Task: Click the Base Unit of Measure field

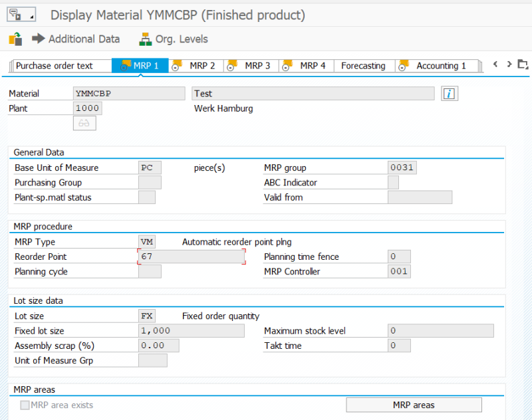Action: click(150, 167)
